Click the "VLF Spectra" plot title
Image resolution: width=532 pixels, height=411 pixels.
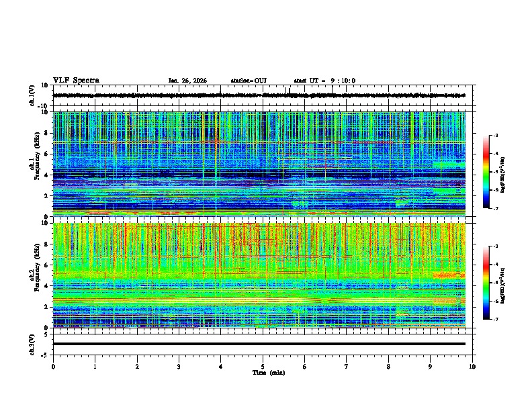[76, 81]
